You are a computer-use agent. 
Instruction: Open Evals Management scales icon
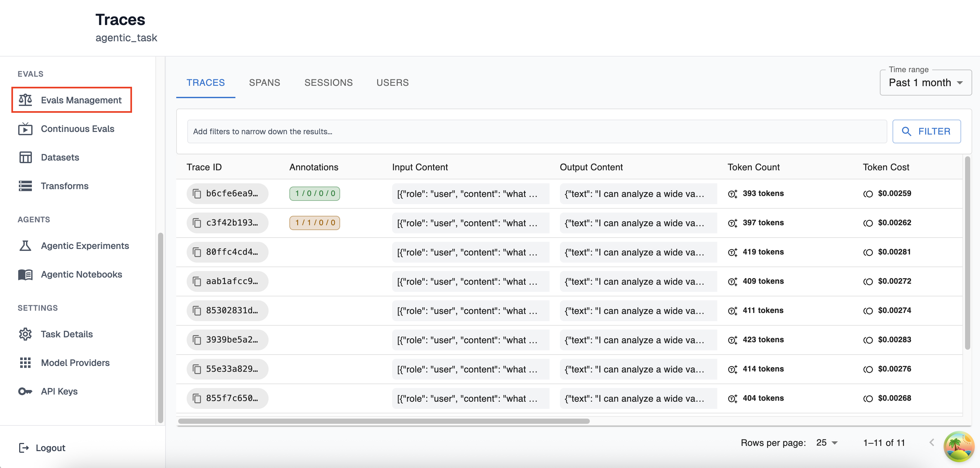[25, 100]
